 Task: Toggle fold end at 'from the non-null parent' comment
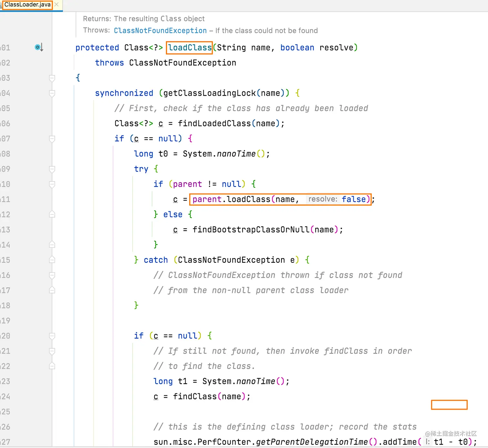52,290
